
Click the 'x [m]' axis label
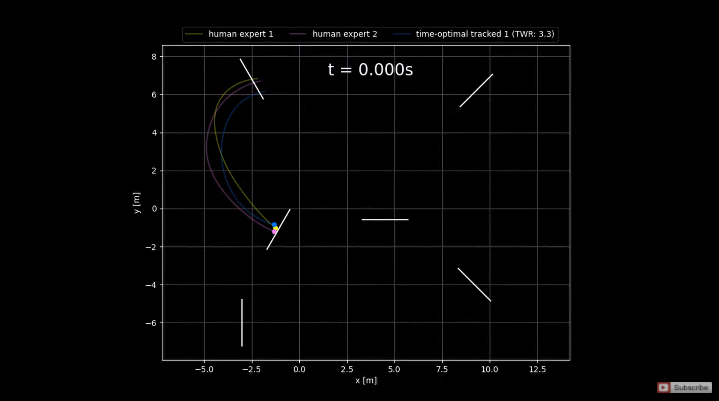click(x=366, y=380)
